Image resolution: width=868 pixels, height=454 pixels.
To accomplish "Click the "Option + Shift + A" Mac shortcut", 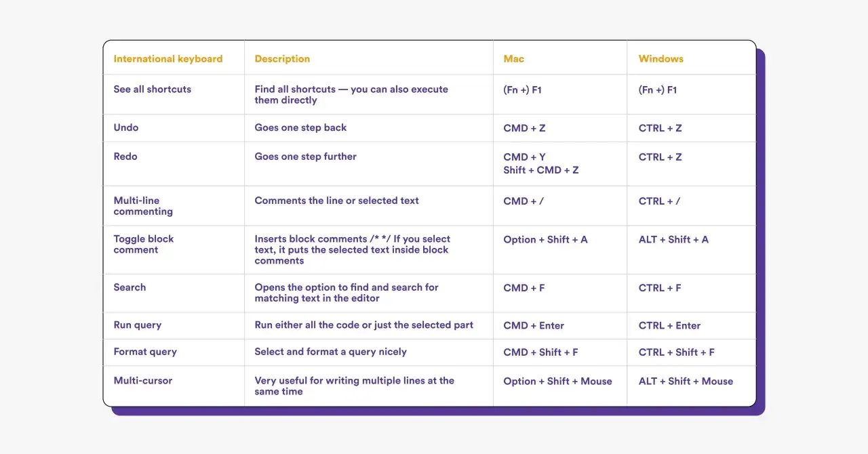I will coord(545,239).
